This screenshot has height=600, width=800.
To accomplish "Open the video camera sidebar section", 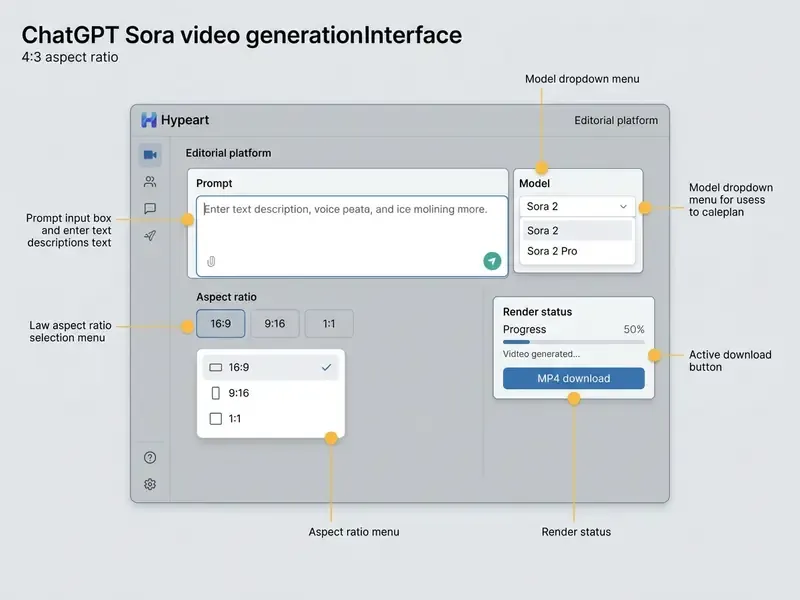I will click(150, 155).
